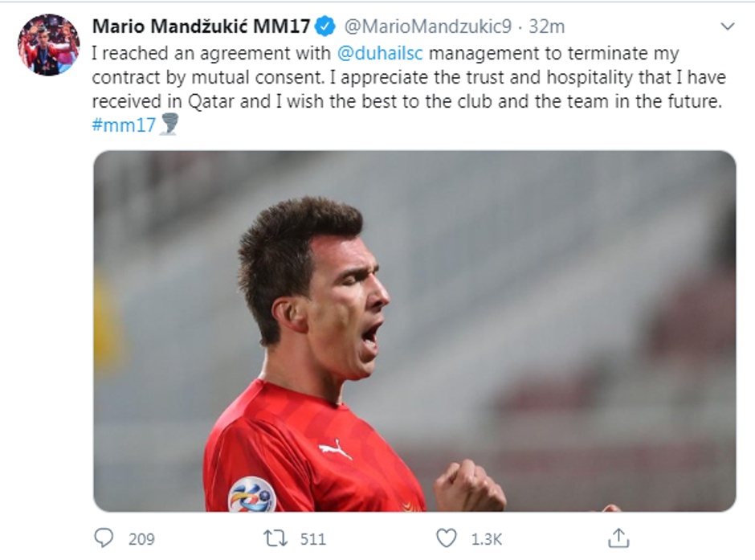This screenshot has width=755, height=560.
Task: Open the Mario Mandžukić MM17 profile name
Action: (202, 26)
